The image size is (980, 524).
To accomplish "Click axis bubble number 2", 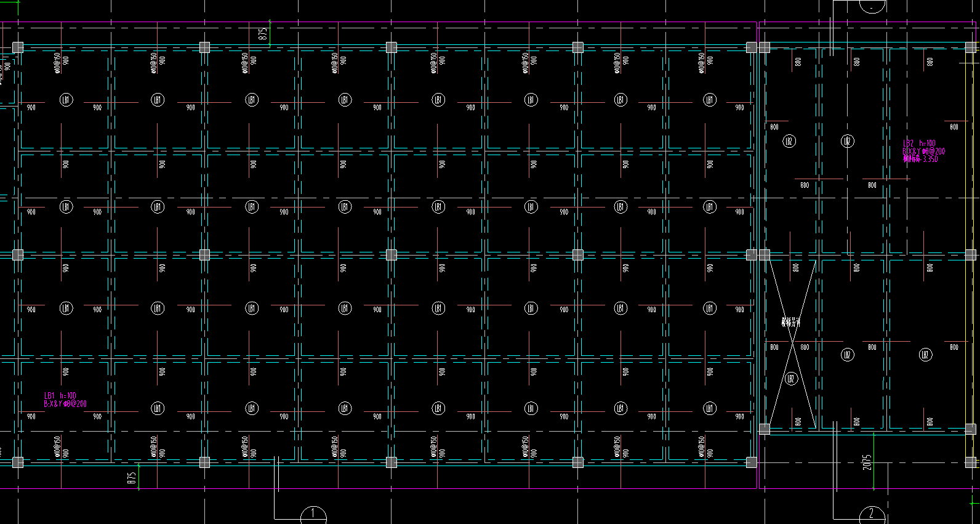I will [x=872, y=515].
